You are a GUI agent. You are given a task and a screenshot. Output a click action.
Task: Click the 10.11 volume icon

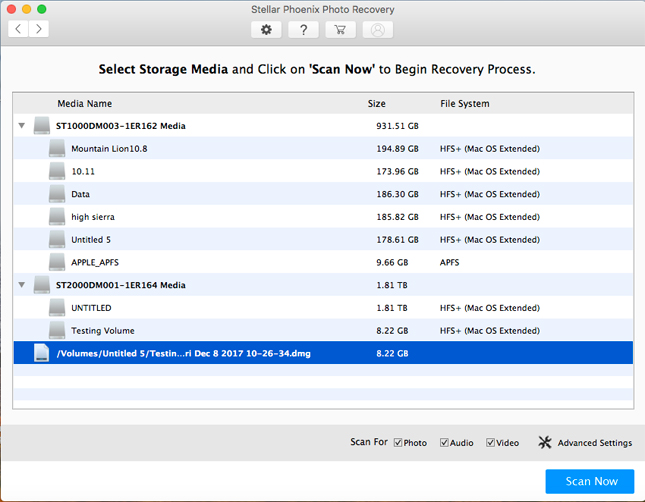point(57,171)
